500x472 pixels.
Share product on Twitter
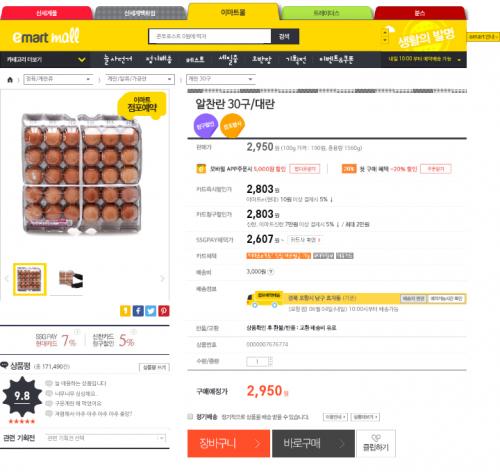(x=151, y=311)
